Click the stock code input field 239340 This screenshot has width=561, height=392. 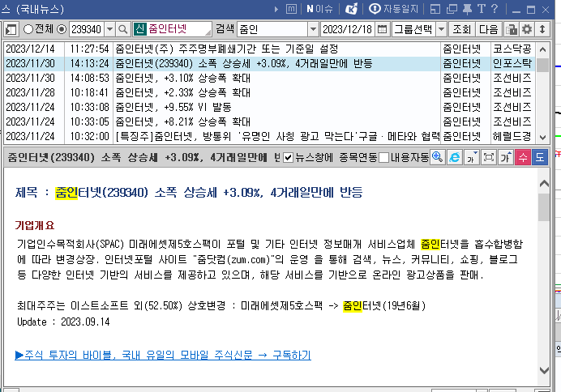tap(87, 29)
